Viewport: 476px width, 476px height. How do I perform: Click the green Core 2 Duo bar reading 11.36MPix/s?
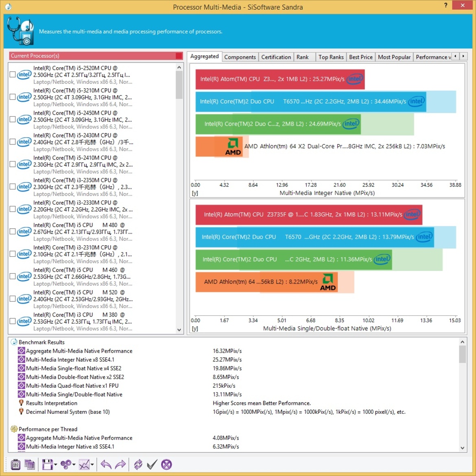tap(294, 260)
